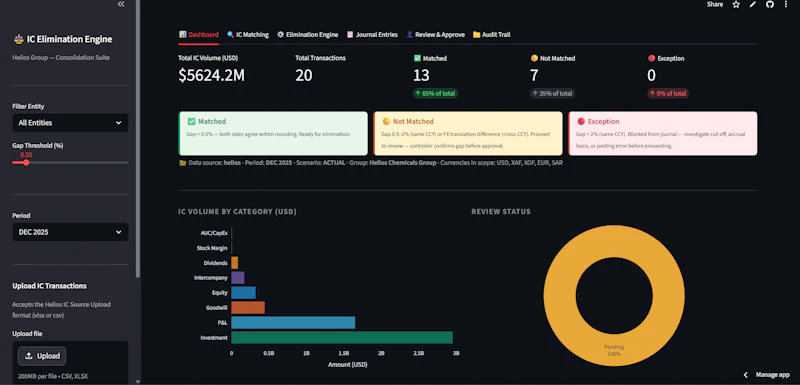This screenshot has width=800, height=385.
Task: Click the yellow Not Matched info card
Action: [x=468, y=134]
